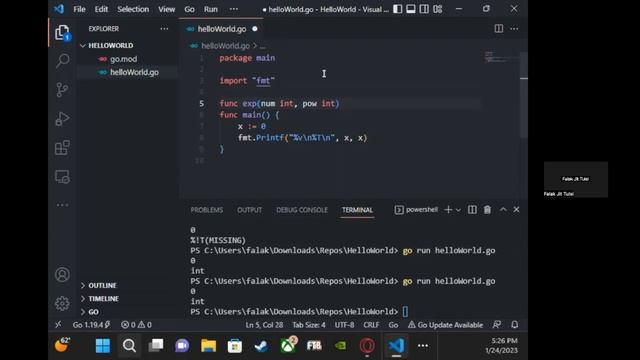
Task: Change Tab Size: 4 in status bar
Action: [309, 325]
